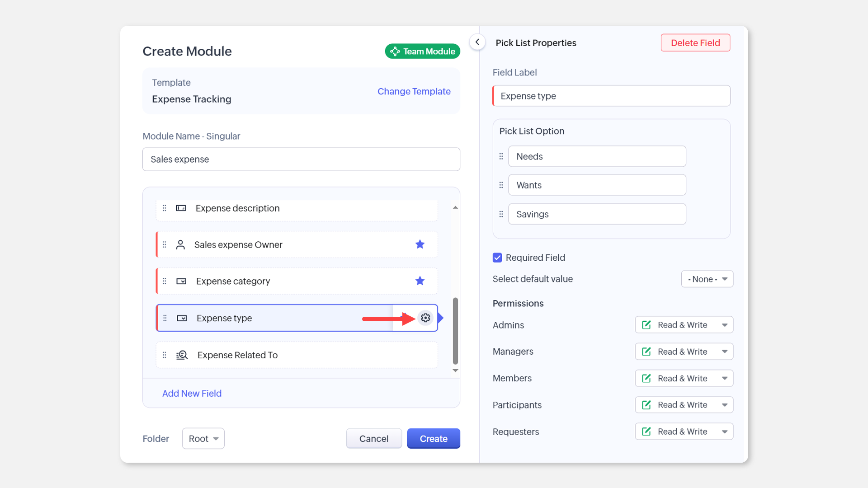Screen dimensions: 868x488
Task: Open the Select default value dropdown
Action: (x=707, y=279)
